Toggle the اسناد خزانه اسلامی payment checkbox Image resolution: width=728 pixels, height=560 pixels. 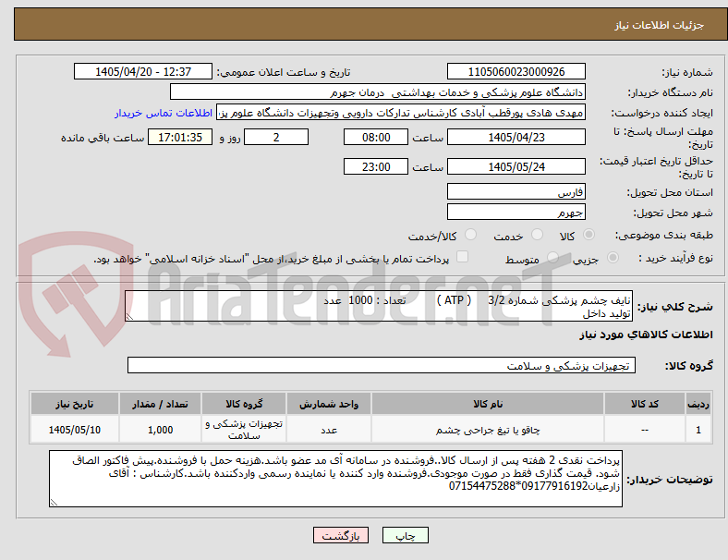[463, 257]
